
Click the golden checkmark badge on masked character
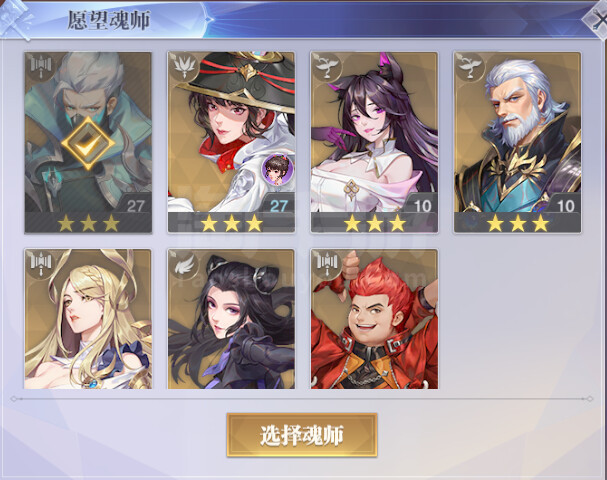[88, 143]
